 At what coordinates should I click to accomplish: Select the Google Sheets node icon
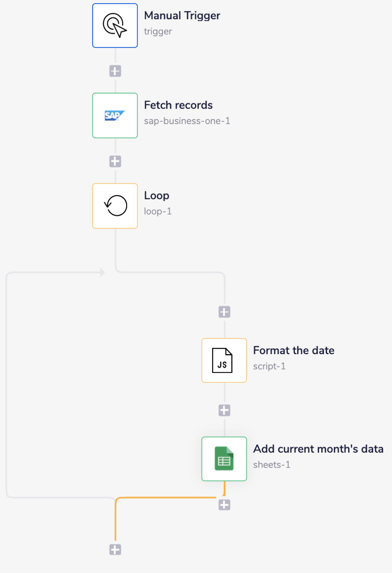(224, 459)
